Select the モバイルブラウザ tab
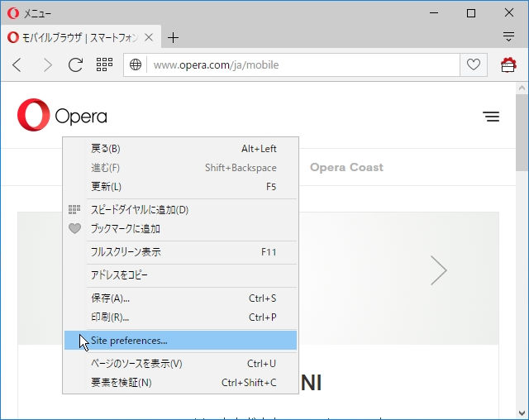 pos(80,37)
